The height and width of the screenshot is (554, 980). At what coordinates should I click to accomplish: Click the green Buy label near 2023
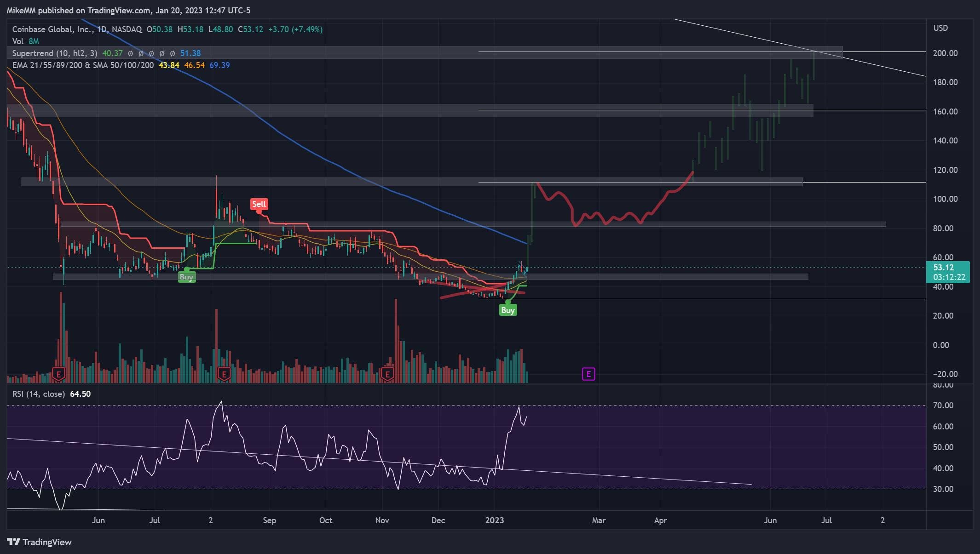[508, 310]
